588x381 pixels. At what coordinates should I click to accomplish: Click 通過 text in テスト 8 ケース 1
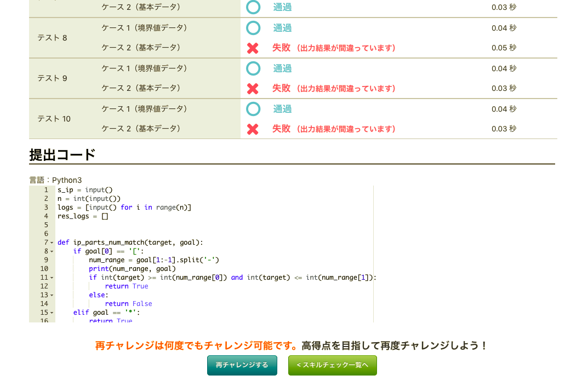(282, 28)
